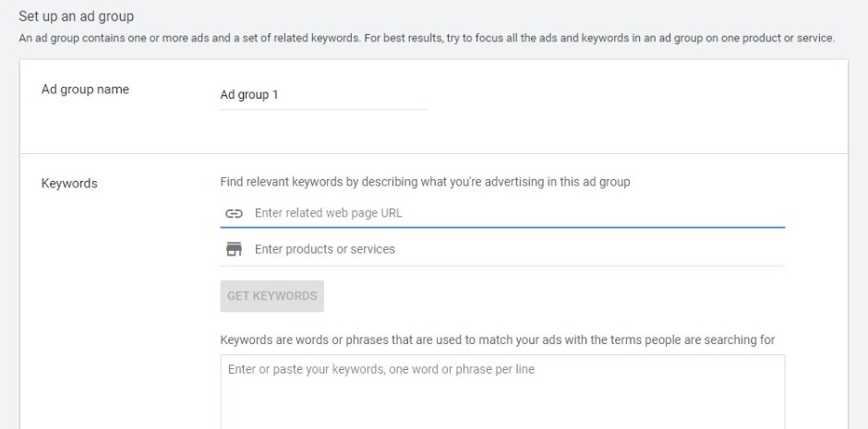The image size is (868, 429).
Task: Click empty space right of GET KEYWORDS button
Action: (554, 296)
